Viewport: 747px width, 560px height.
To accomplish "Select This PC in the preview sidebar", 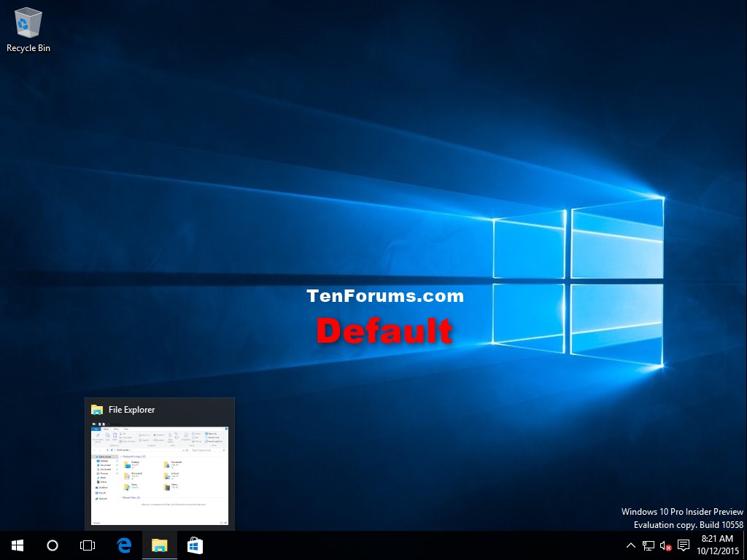I will 103,493.
